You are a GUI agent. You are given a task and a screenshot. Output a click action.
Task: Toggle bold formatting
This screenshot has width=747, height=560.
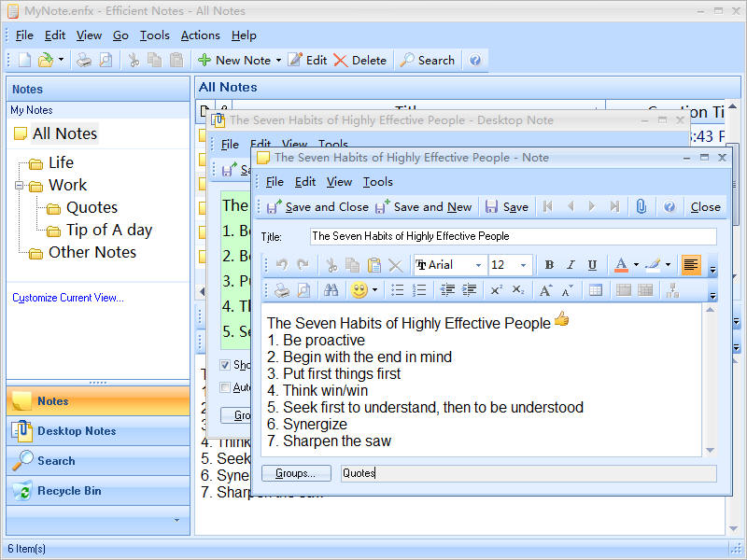click(x=551, y=265)
